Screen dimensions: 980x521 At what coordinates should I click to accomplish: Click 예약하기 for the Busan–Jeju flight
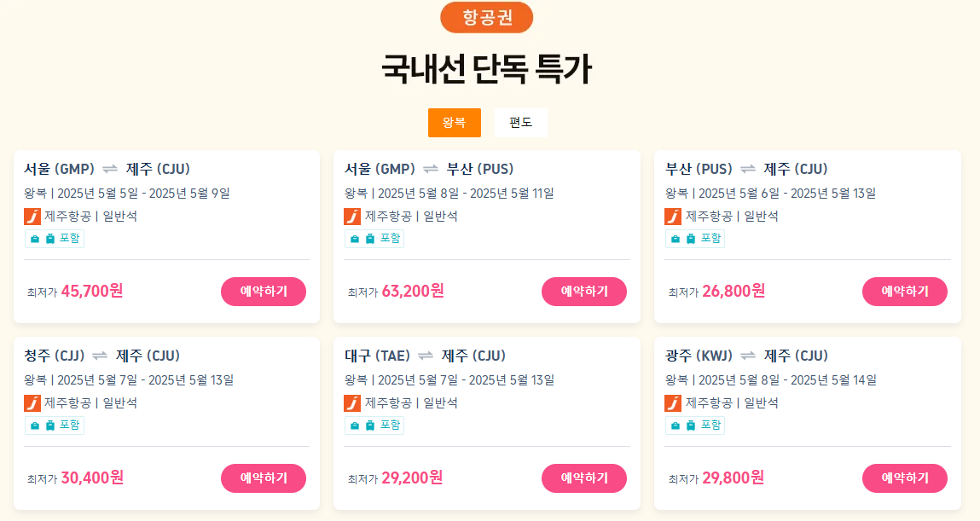pos(905,291)
